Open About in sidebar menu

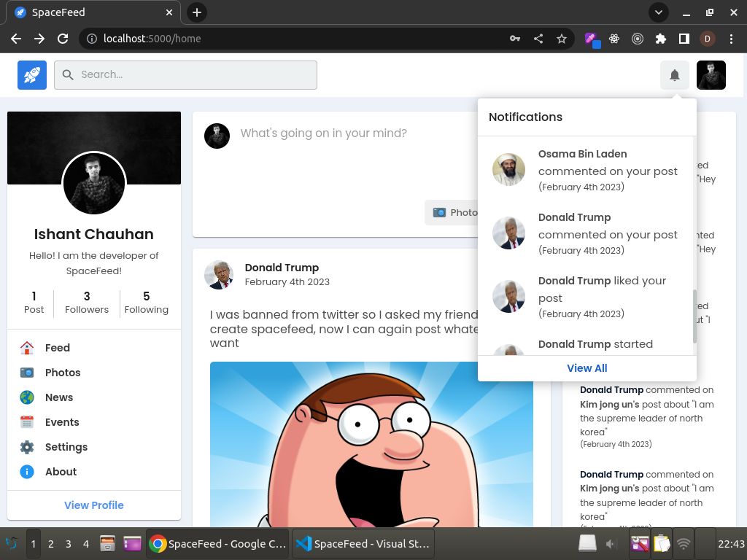click(x=61, y=472)
